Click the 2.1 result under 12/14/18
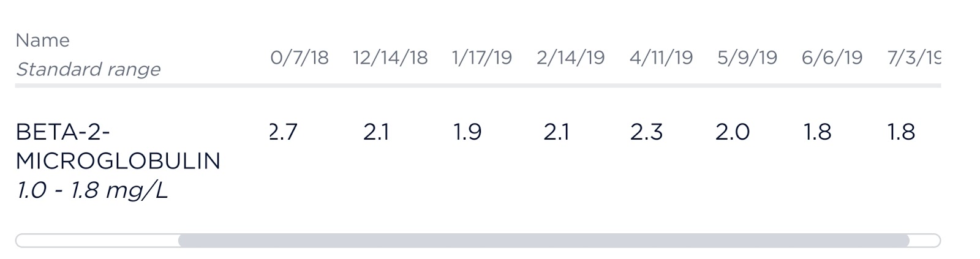The image size is (980, 259). click(376, 132)
